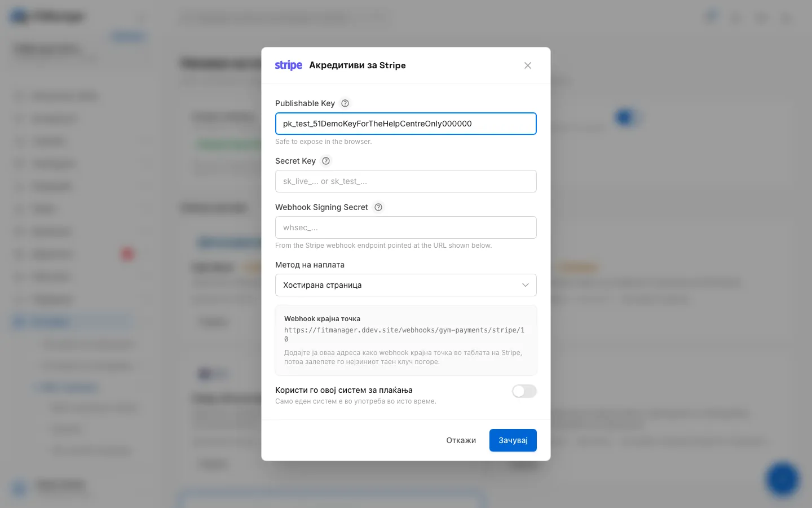The height and width of the screenshot is (508, 812).
Task: Show Webhook Signing Secret help icon info
Action: pos(378,207)
